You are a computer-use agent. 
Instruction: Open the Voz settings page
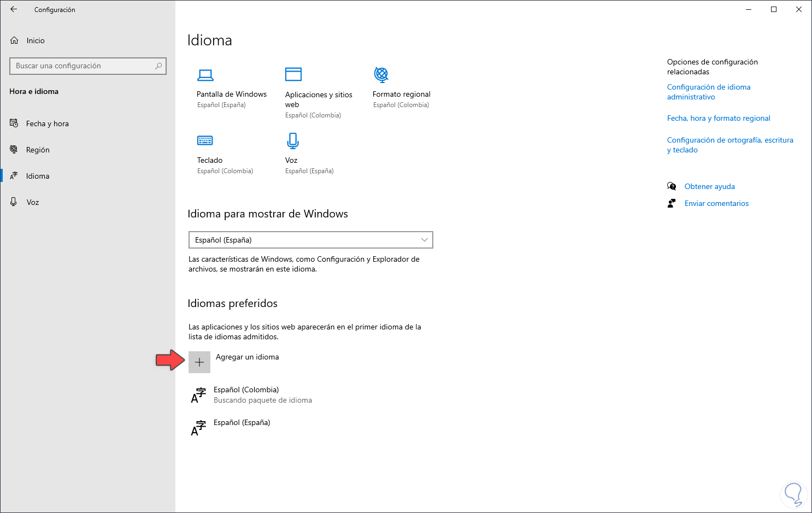point(33,202)
